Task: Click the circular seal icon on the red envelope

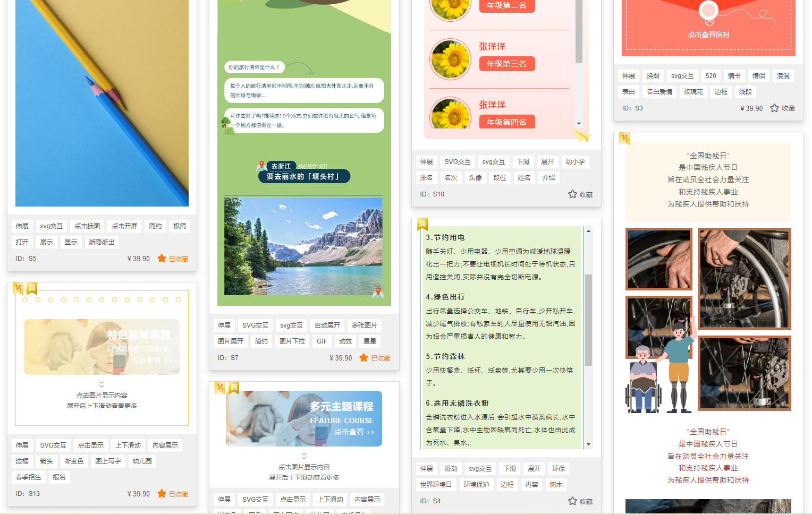Action: pyautogui.click(x=708, y=11)
